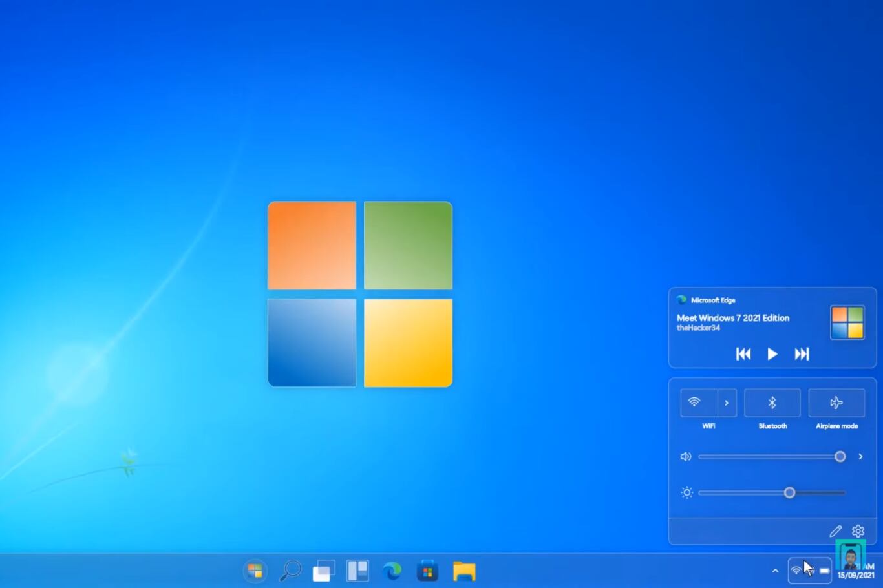
Task: Click the media album art thumbnail
Action: click(x=847, y=322)
